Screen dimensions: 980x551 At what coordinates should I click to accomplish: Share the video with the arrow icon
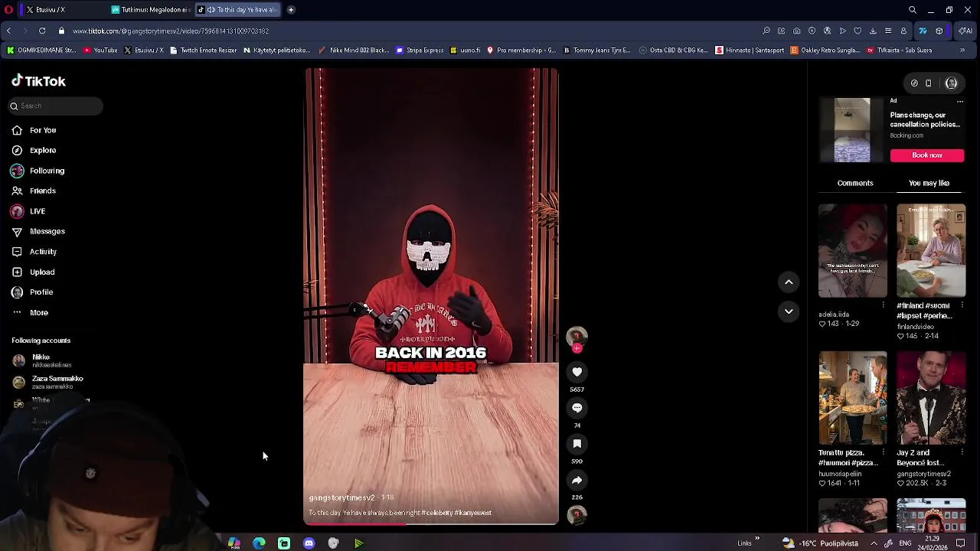pos(577,480)
